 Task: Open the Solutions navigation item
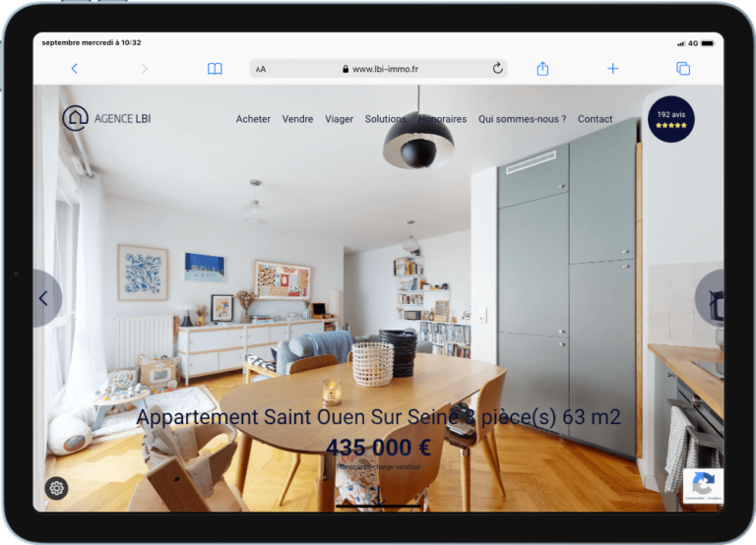point(385,119)
